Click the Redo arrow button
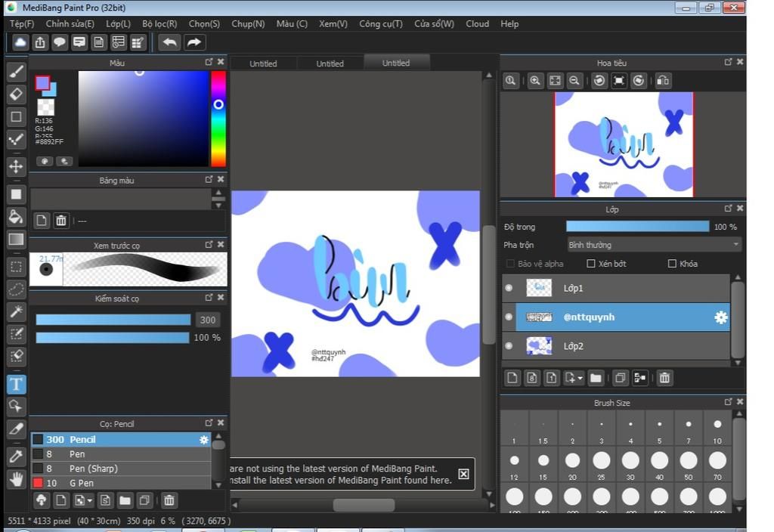This screenshot has height=532, width=774. tap(194, 42)
